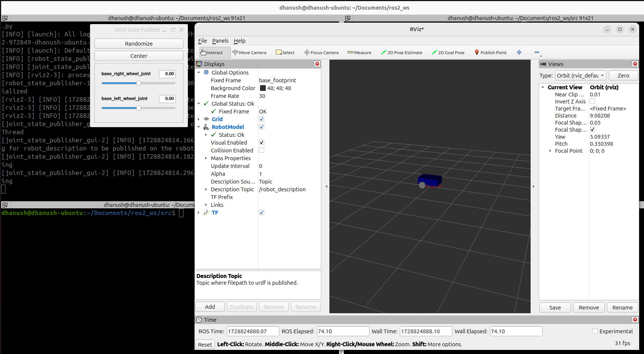Click the Time panel clock icon
The image size is (644, 354).
pyautogui.click(x=199, y=320)
